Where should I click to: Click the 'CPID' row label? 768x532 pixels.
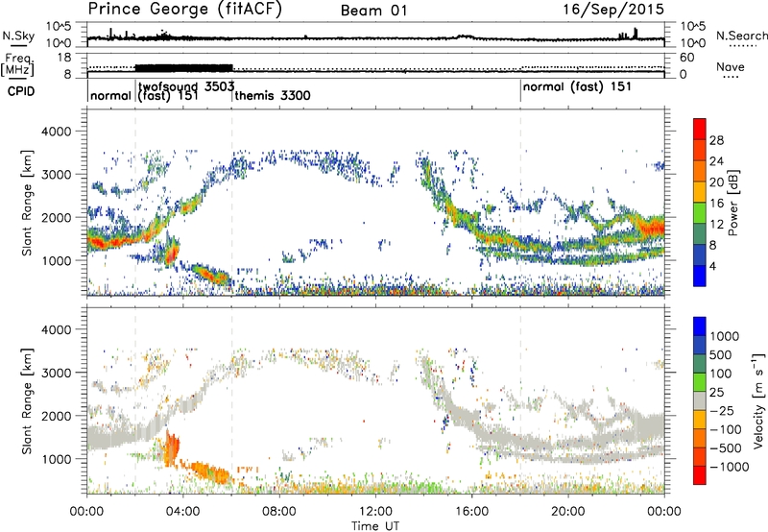click(21, 91)
